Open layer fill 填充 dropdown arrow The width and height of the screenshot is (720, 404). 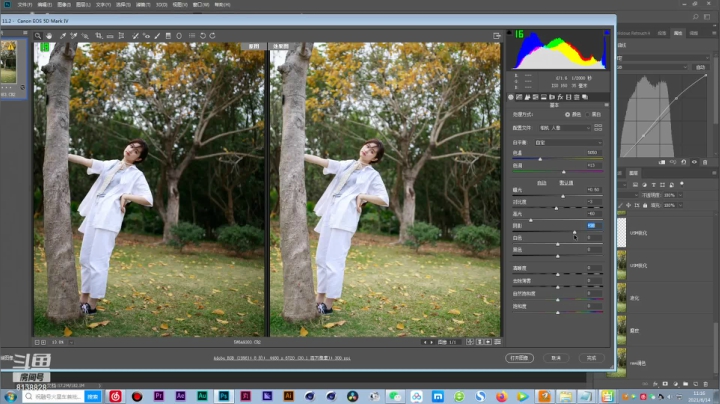pos(680,205)
